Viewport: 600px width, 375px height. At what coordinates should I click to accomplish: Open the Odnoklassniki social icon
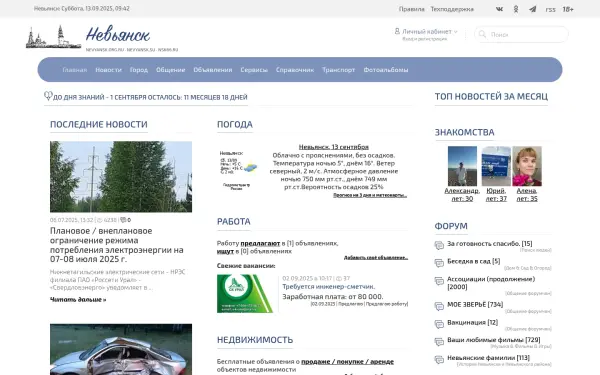pyautogui.click(x=516, y=9)
